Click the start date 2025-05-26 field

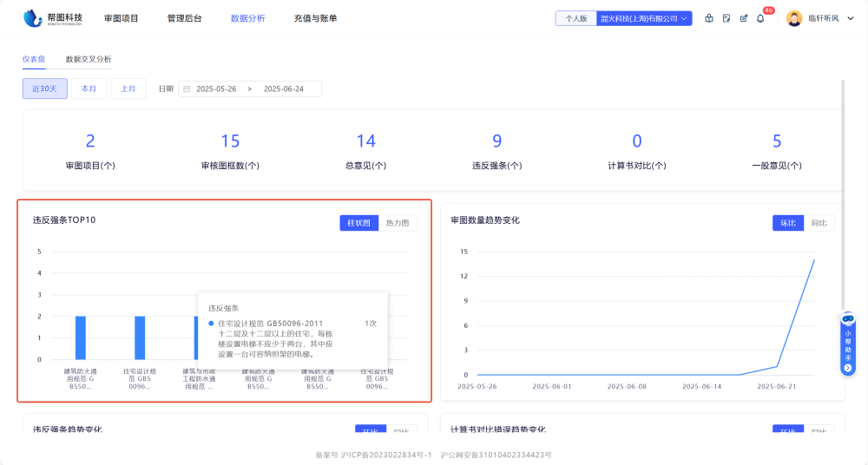point(216,88)
